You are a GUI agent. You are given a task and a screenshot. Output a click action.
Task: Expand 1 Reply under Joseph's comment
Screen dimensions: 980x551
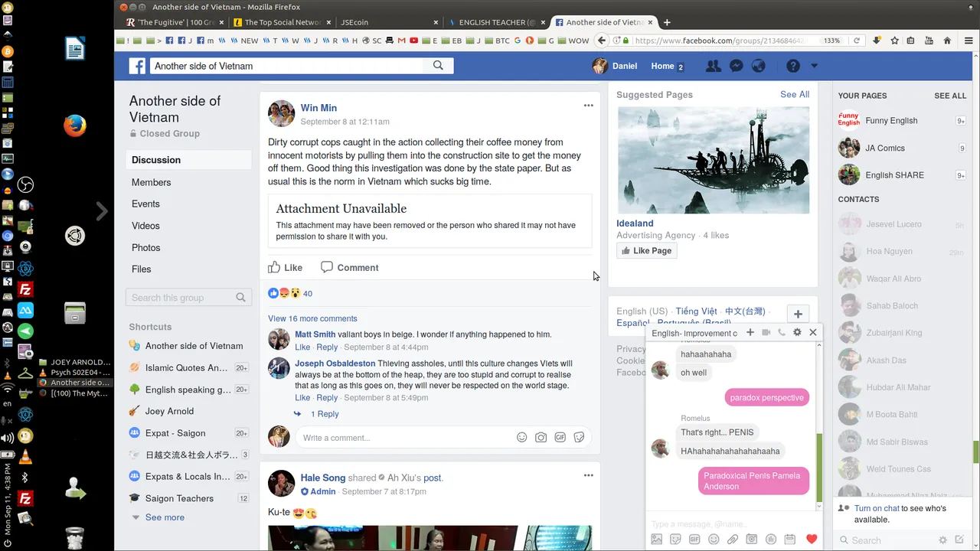click(x=325, y=414)
